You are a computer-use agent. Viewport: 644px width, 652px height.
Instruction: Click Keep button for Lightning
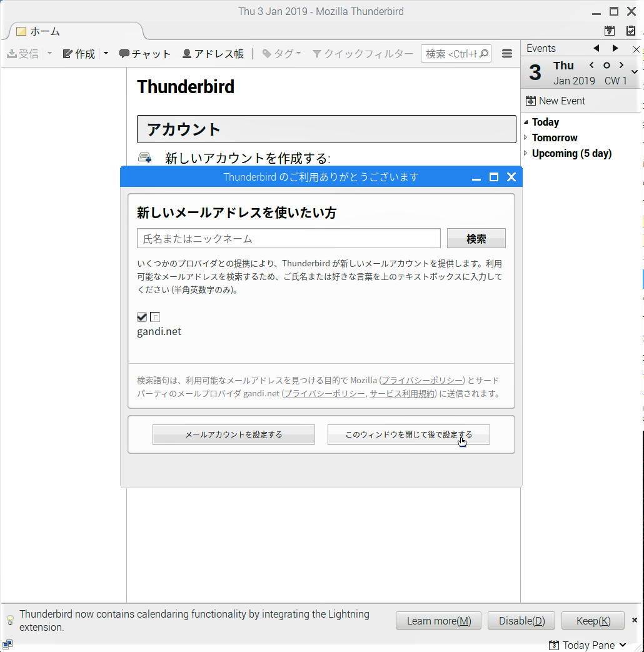point(592,621)
